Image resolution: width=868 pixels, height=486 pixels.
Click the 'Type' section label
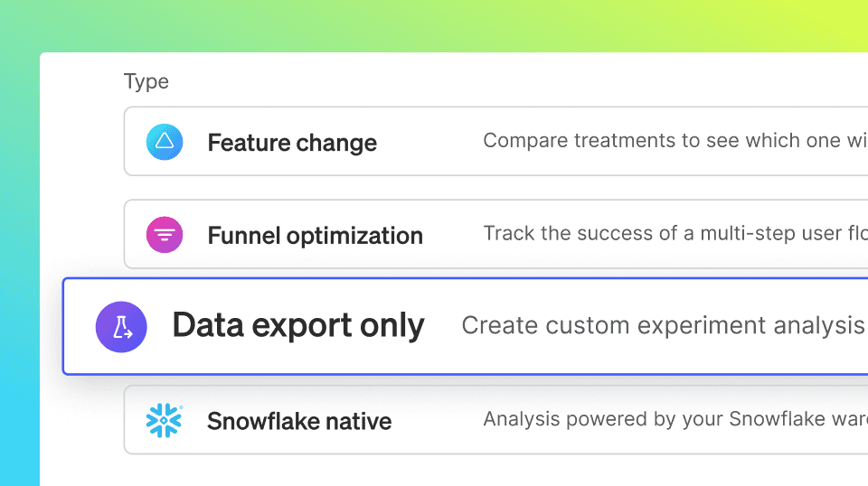click(x=146, y=82)
